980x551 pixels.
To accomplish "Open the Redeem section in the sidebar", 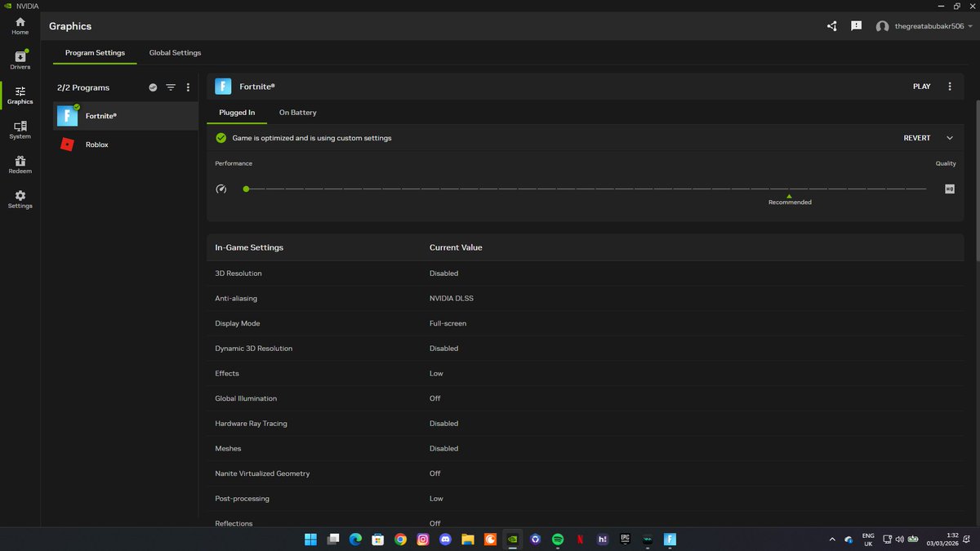I will tap(20, 165).
